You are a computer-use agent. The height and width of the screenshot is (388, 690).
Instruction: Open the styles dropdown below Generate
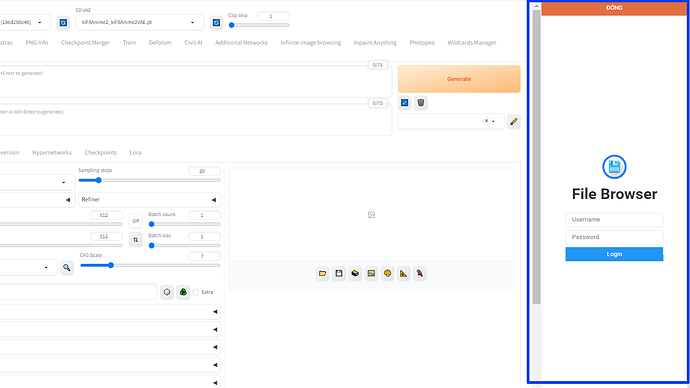pos(451,121)
